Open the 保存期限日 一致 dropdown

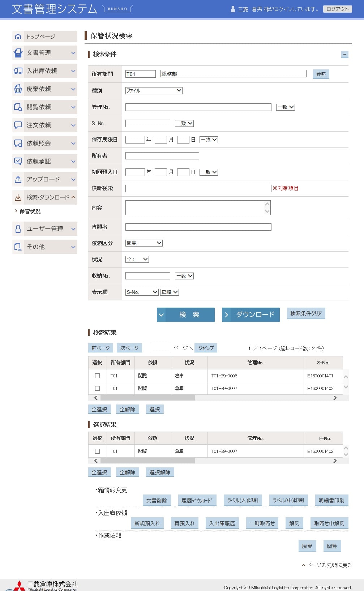209,140
